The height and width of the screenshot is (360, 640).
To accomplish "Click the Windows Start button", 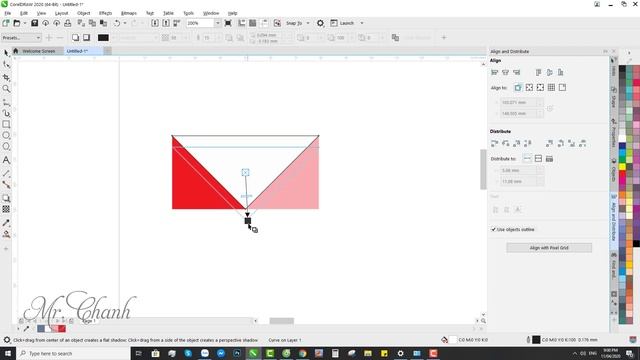I will point(8,353).
